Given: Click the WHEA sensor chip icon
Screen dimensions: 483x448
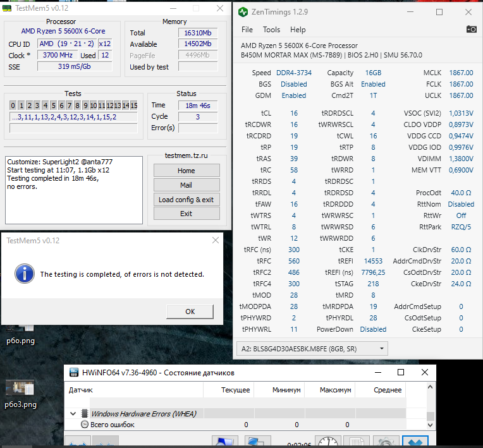Looking at the screenshot, I should point(85,413).
